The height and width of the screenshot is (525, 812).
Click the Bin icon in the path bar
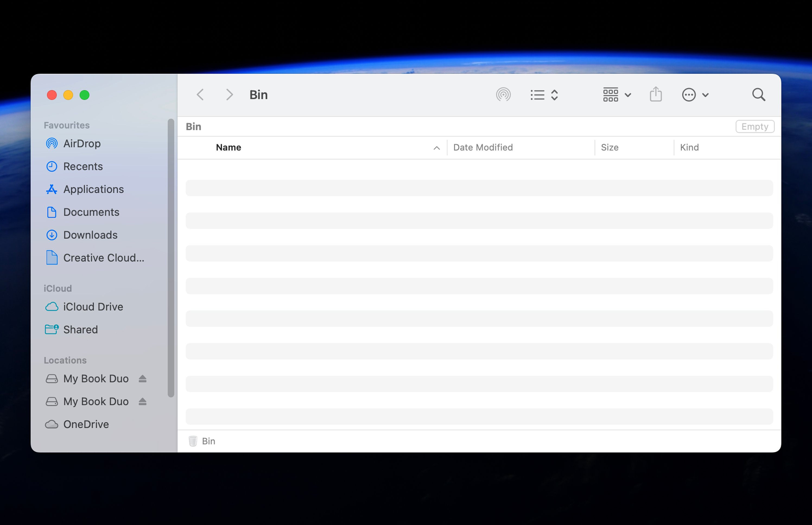pos(193,441)
